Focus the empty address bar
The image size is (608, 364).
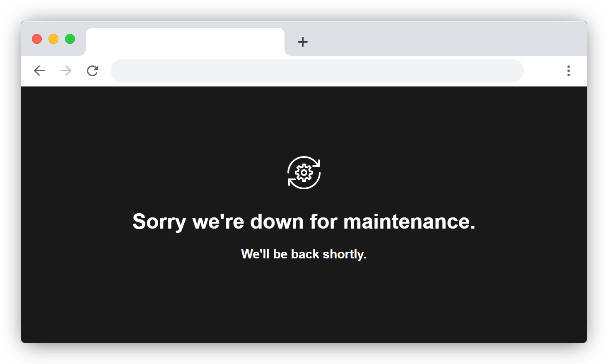click(x=317, y=71)
